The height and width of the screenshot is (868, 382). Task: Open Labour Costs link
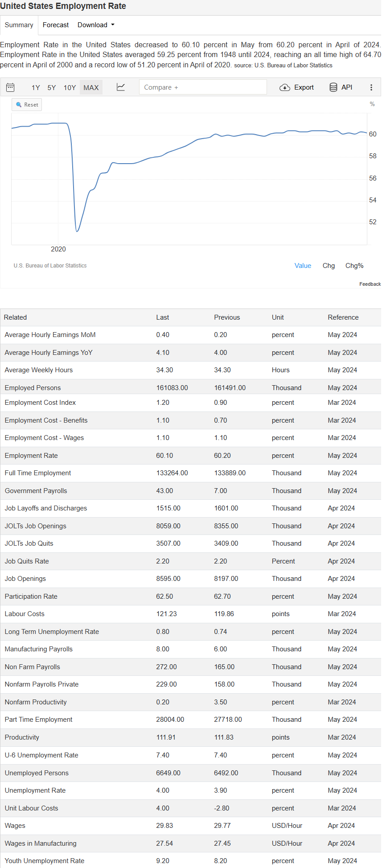pyautogui.click(x=25, y=614)
